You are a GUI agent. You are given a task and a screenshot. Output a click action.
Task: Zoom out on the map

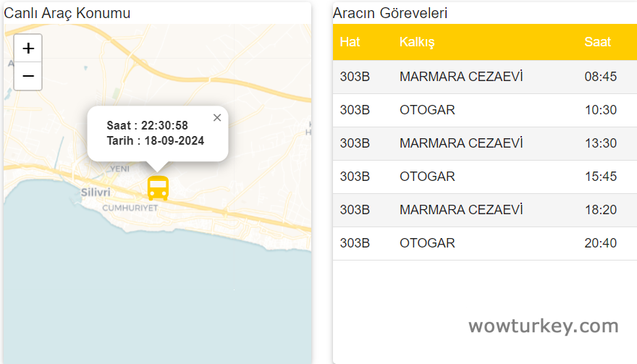click(x=28, y=76)
